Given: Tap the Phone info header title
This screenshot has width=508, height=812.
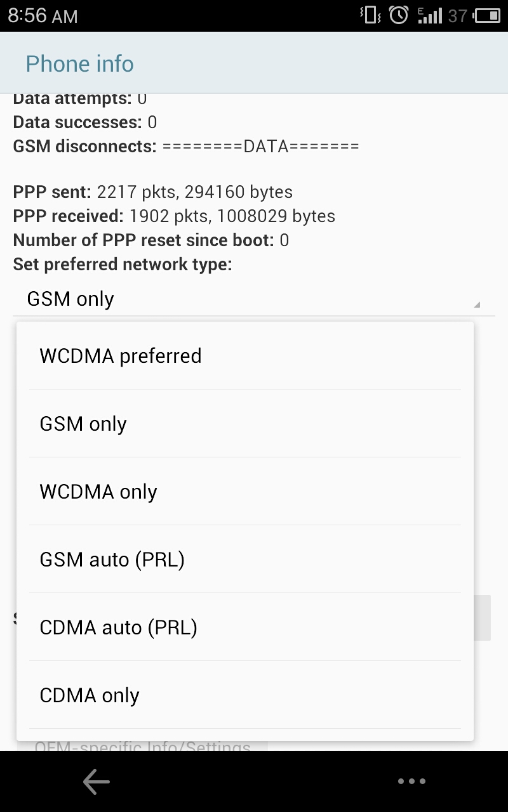Looking at the screenshot, I should pyautogui.click(x=80, y=64).
